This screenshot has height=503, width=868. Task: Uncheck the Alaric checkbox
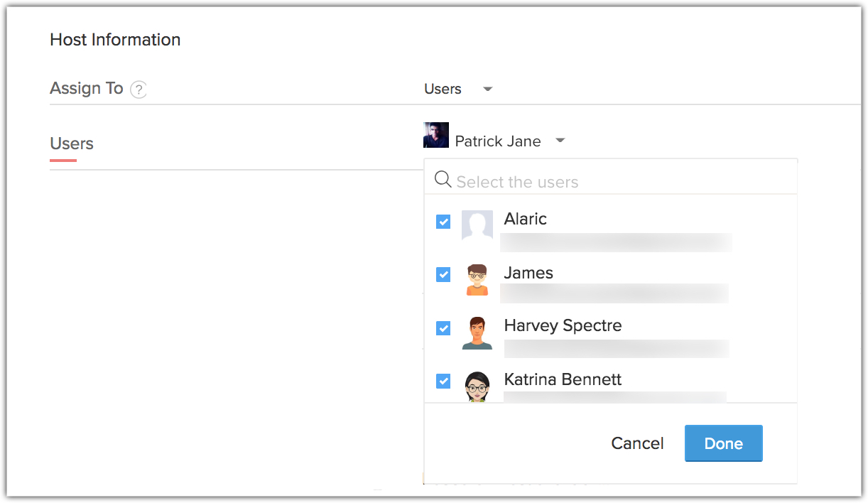point(443,222)
